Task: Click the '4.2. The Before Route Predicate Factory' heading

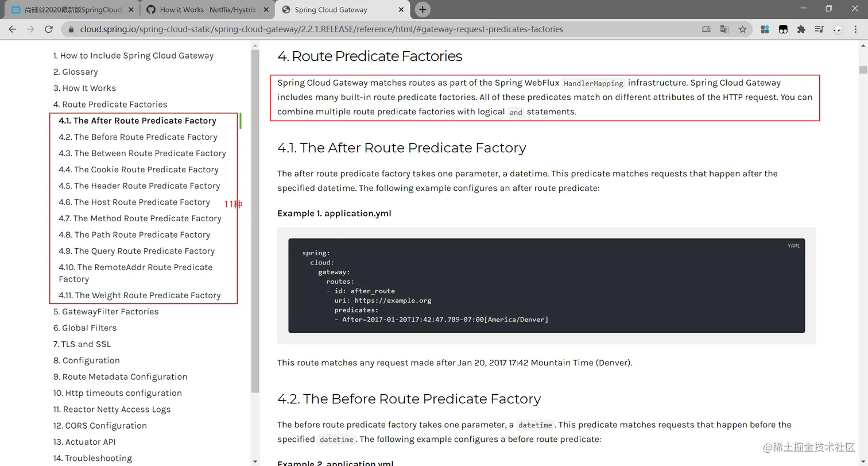Action: [409, 399]
